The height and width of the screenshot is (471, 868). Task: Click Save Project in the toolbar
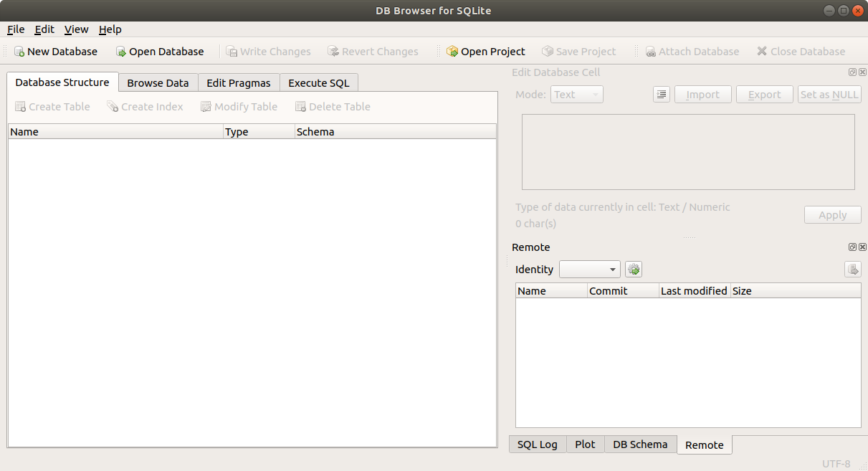coord(579,52)
